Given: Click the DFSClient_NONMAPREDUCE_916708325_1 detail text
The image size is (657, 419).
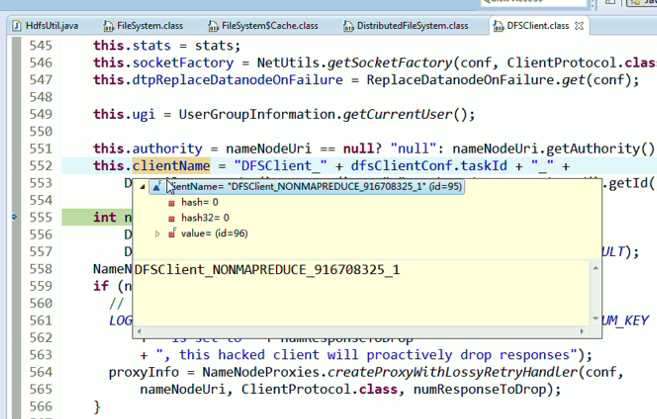Looking at the screenshot, I should (267, 269).
